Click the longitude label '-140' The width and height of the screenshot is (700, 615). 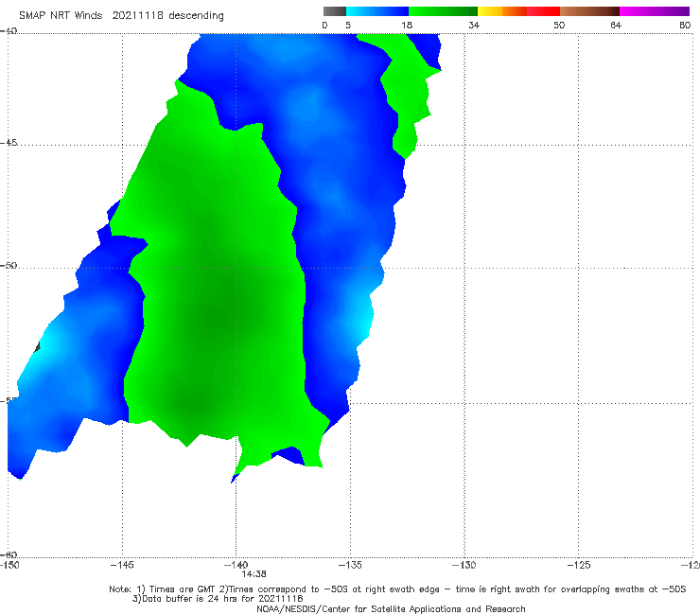coord(236,565)
